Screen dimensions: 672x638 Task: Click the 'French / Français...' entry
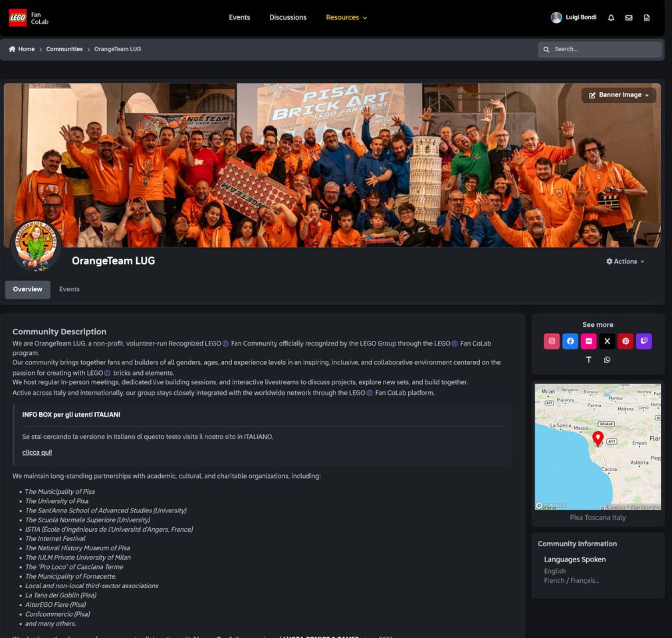tap(571, 581)
